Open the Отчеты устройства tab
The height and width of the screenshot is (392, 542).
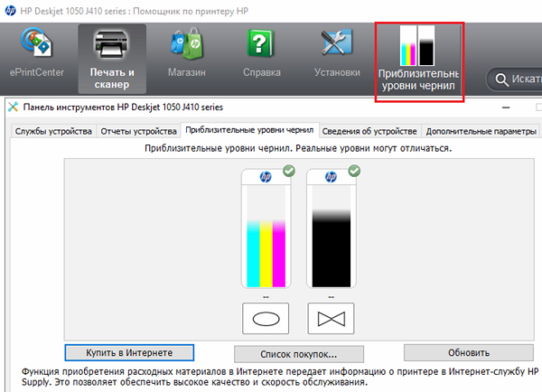[137, 131]
